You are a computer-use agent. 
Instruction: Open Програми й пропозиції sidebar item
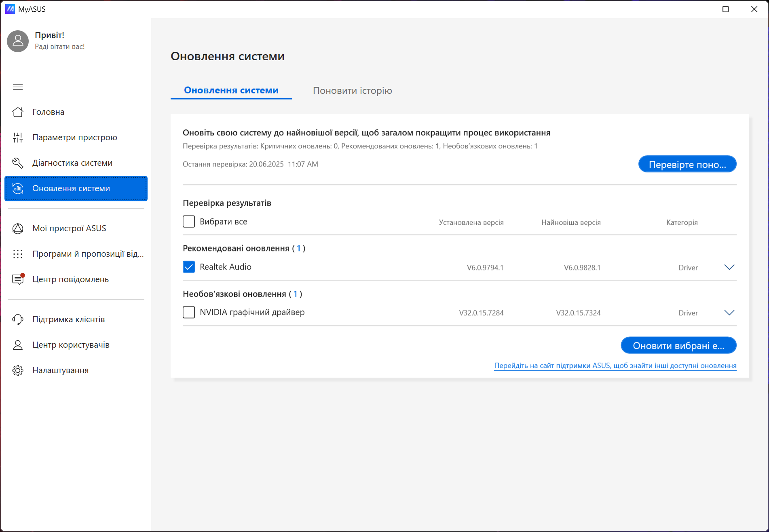pos(88,254)
